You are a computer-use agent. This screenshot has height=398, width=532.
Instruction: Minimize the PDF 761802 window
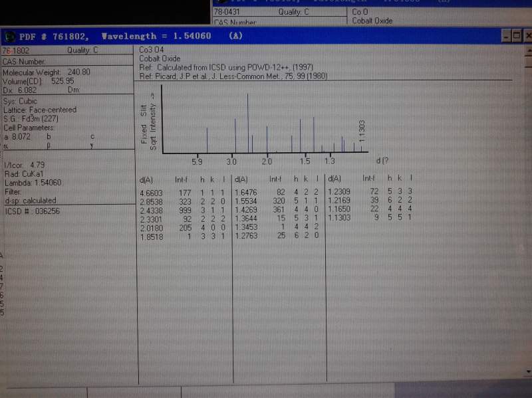click(x=506, y=36)
